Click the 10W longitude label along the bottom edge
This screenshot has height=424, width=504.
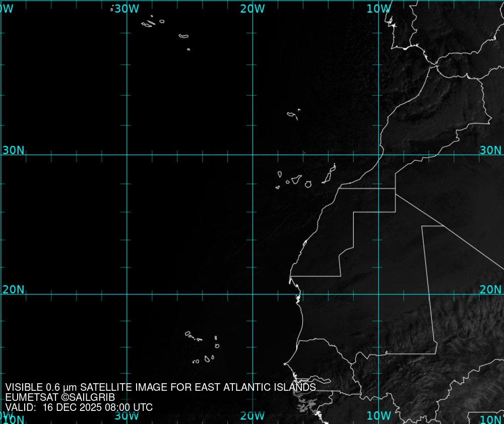(379, 416)
